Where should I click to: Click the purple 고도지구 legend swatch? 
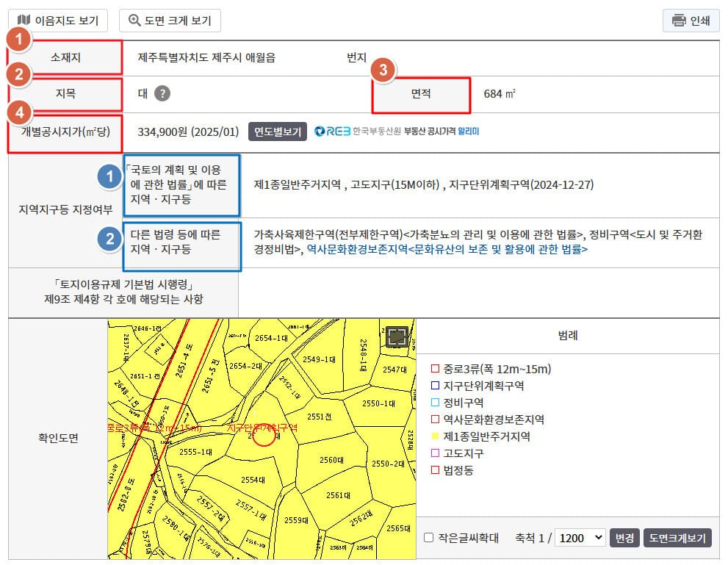435,453
